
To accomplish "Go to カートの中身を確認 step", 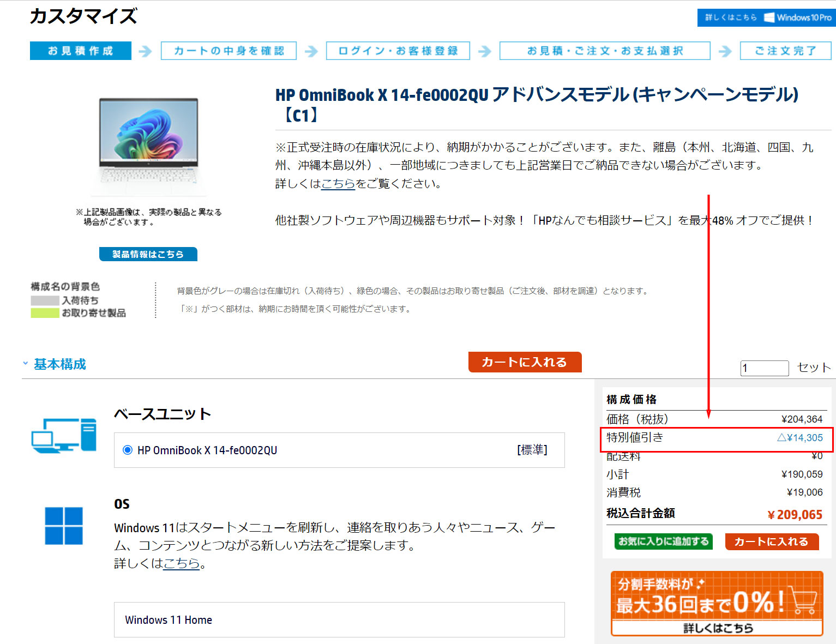I will click(228, 51).
